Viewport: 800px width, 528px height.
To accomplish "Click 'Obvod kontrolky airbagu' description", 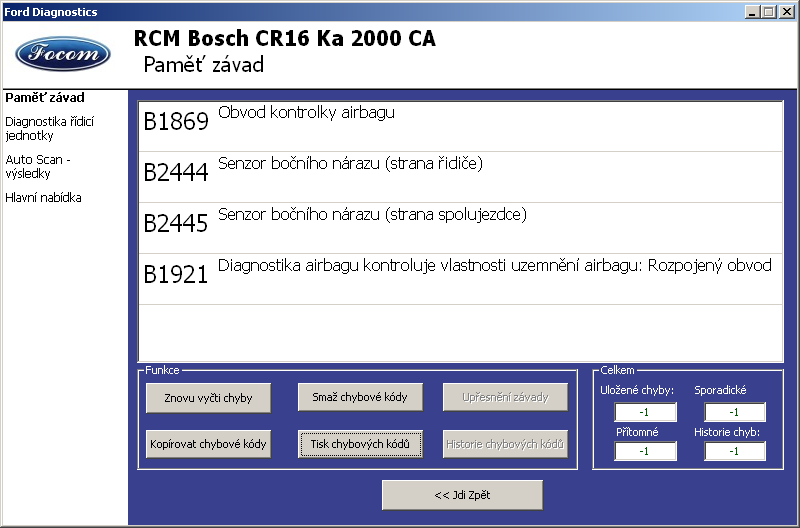I will point(306,112).
